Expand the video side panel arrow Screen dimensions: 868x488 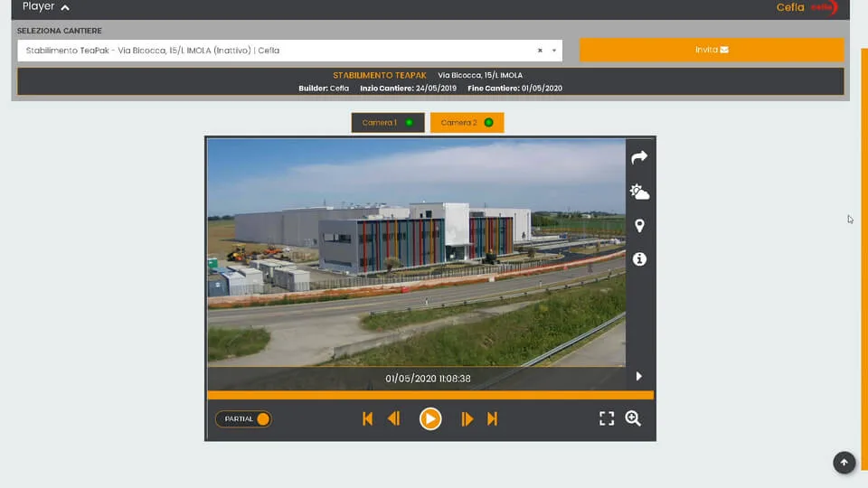click(x=639, y=376)
